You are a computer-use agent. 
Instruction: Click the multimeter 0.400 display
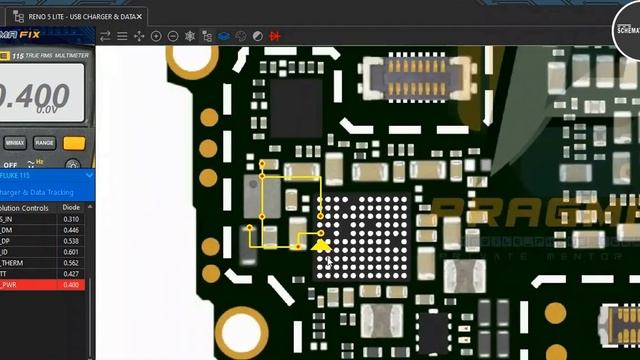pyautogui.click(x=42, y=94)
